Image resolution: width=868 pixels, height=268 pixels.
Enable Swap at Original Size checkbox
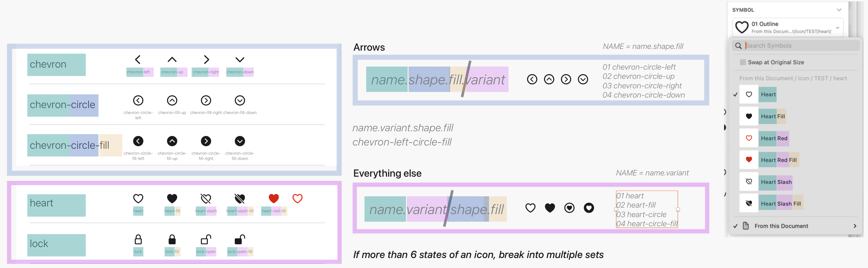(x=743, y=62)
